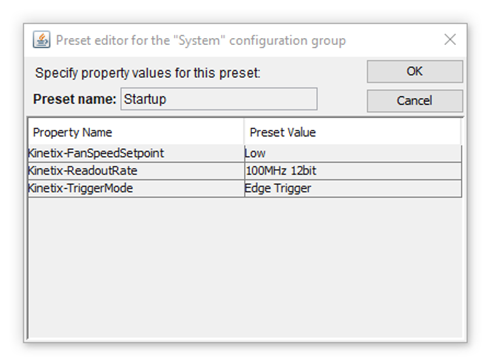
Task: Click blank space right of Edge Trigger
Action: coord(386,188)
